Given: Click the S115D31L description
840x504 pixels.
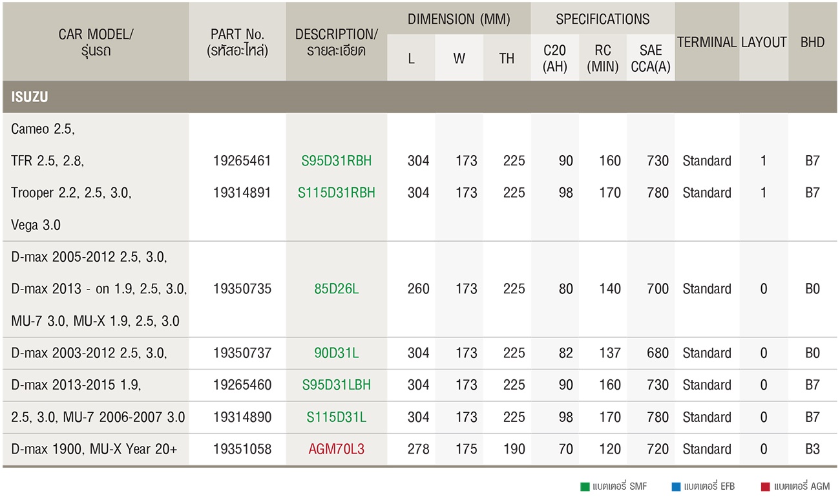Looking at the screenshot, I should coord(337,417).
